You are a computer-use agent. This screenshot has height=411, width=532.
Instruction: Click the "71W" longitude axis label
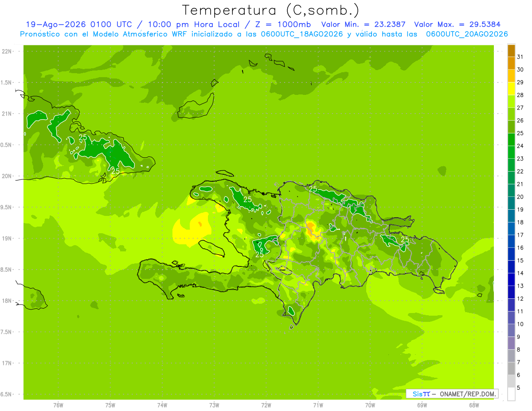pos(318,405)
